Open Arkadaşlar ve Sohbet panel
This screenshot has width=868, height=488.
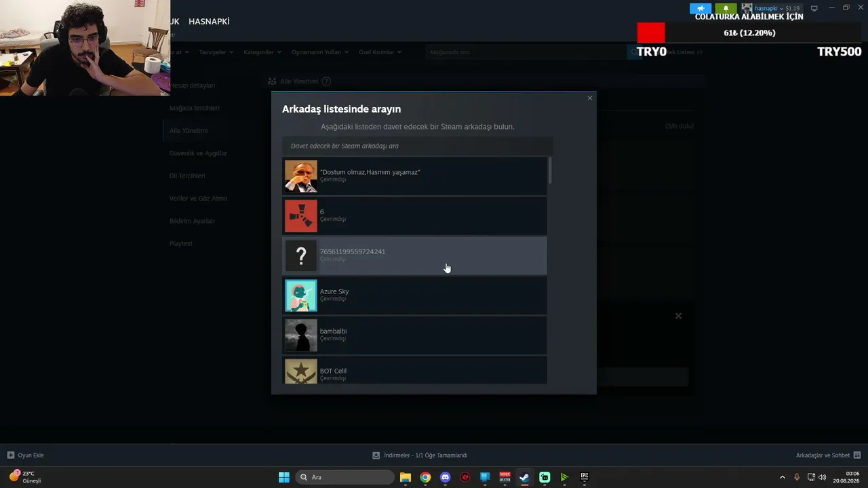[x=829, y=455]
